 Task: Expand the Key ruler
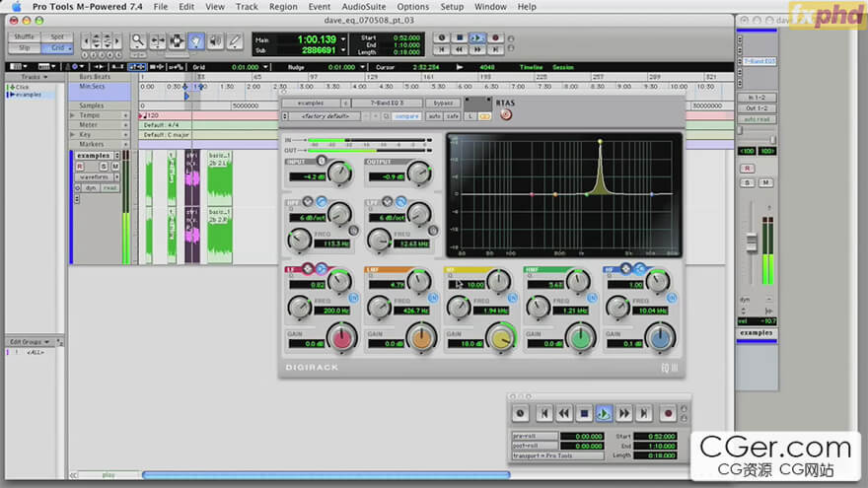tap(72, 134)
